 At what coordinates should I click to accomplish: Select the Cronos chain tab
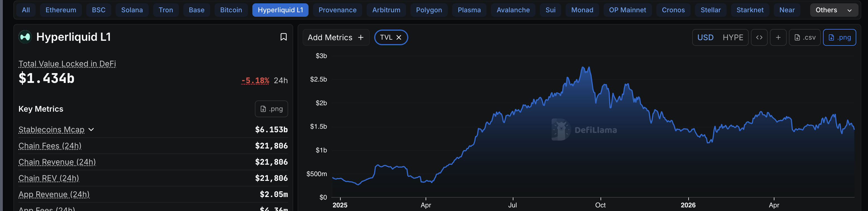point(673,10)
